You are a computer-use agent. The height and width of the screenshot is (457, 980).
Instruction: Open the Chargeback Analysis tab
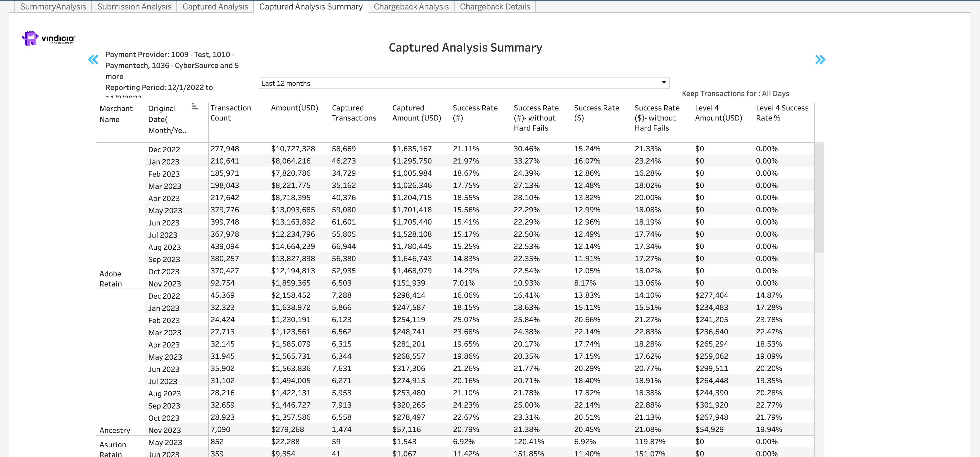[411, 6]
